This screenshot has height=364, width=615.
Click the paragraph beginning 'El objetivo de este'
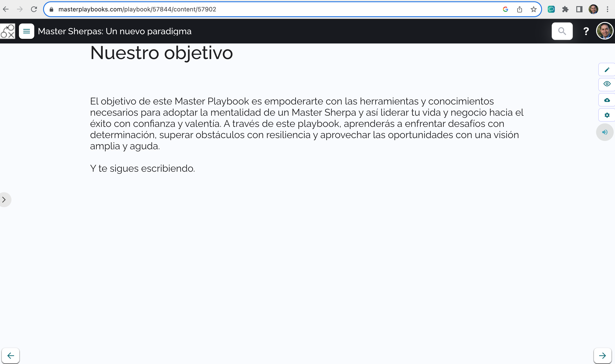(x=307, y=124)
